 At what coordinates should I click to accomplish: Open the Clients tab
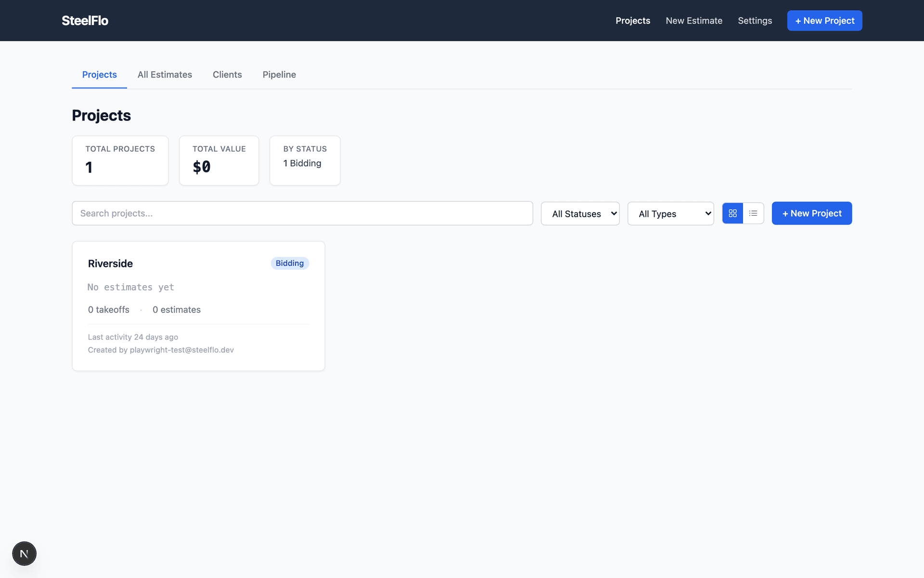(x=227, y=75)
